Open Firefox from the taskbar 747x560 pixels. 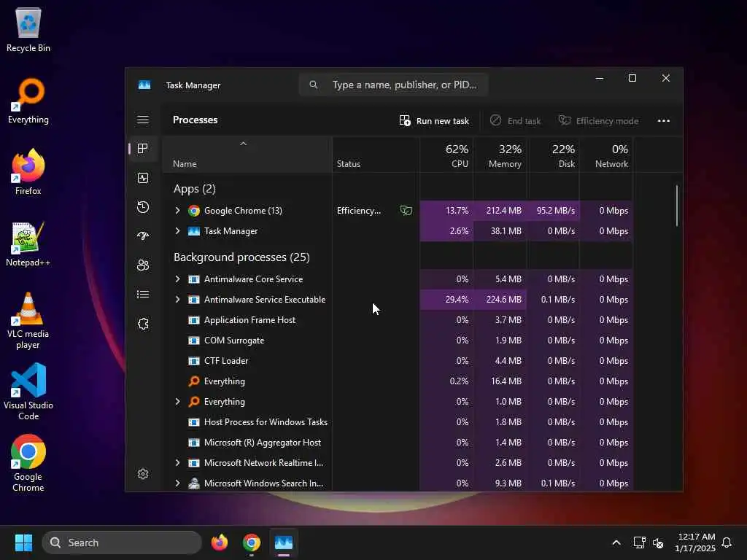pos(219,542)
